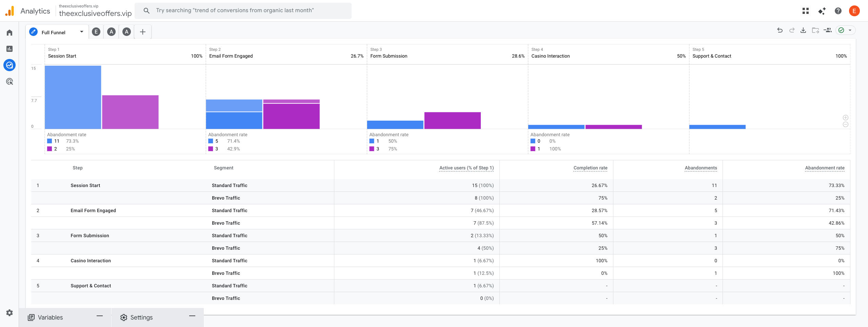Open the theexclusiveoffers.vip property selector
This screenshot has height=327, width=868.
pyautogui.click(x=95, y=11)
